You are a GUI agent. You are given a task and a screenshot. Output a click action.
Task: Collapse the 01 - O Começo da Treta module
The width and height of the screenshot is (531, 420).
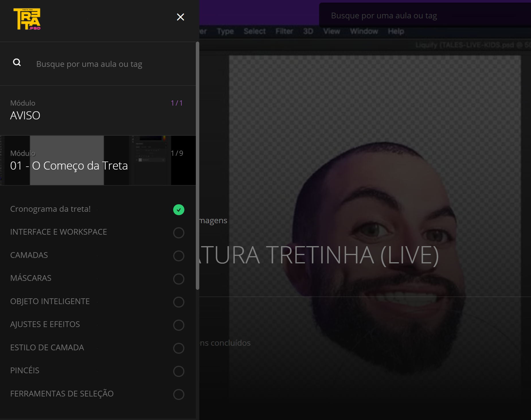97,160
